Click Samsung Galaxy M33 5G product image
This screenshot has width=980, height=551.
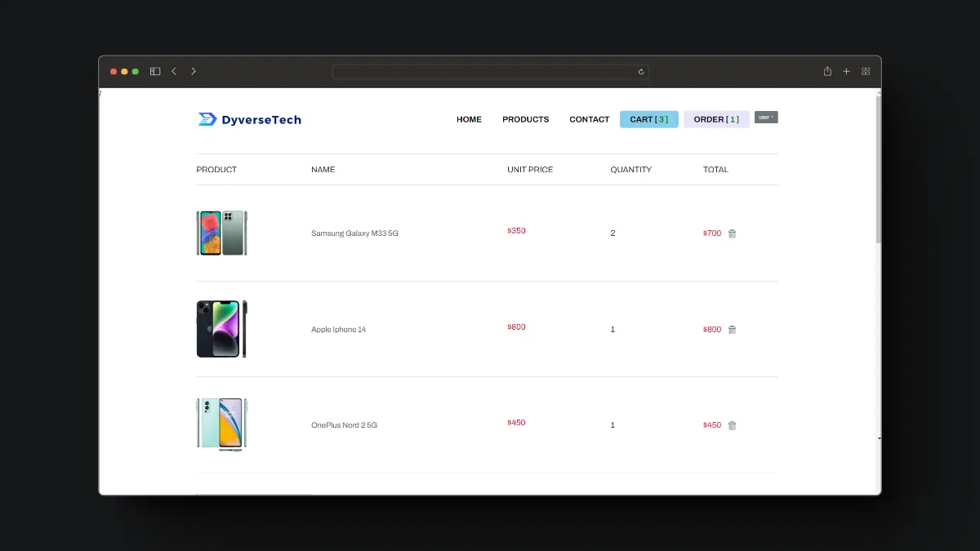pyautogui.click(x=221, y=233)
